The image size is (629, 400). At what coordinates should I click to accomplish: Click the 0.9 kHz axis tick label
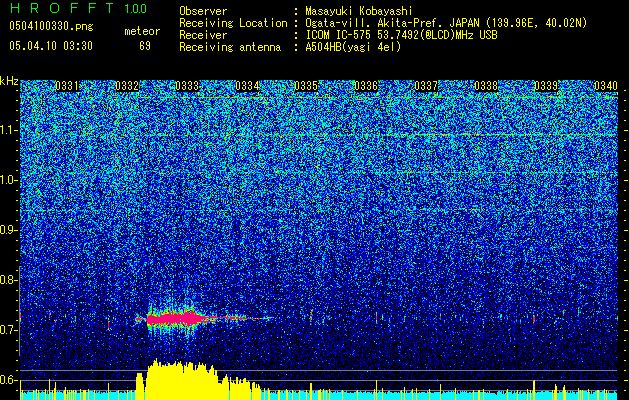(x=7, y=230)
